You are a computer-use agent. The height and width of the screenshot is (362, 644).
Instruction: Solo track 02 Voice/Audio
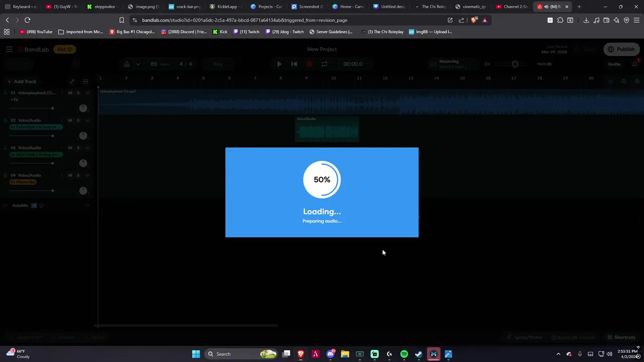pos(78,120)
